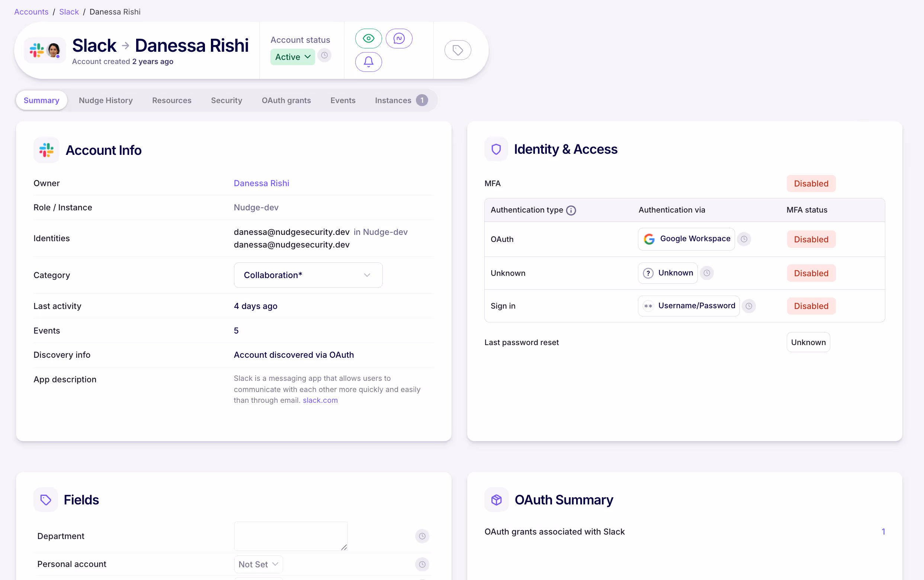Open the slack.com link
The height and width of the screenshot is (580, 924).
320,400
